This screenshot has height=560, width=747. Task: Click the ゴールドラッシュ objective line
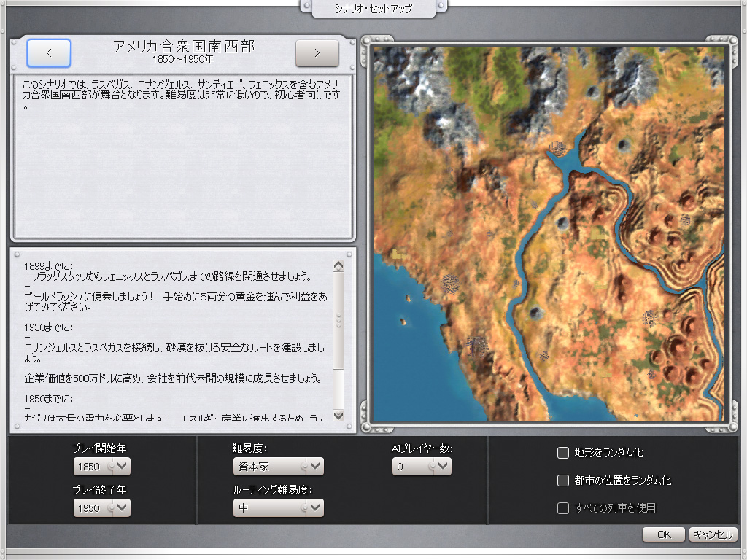(x=175, y=301)
